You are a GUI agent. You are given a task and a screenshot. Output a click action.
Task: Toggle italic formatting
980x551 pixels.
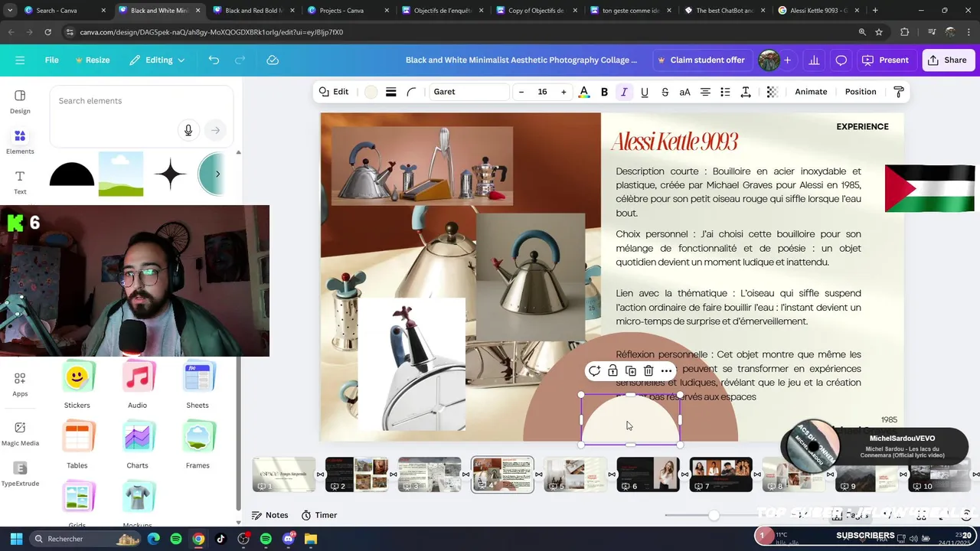click(x=624, y=92)
